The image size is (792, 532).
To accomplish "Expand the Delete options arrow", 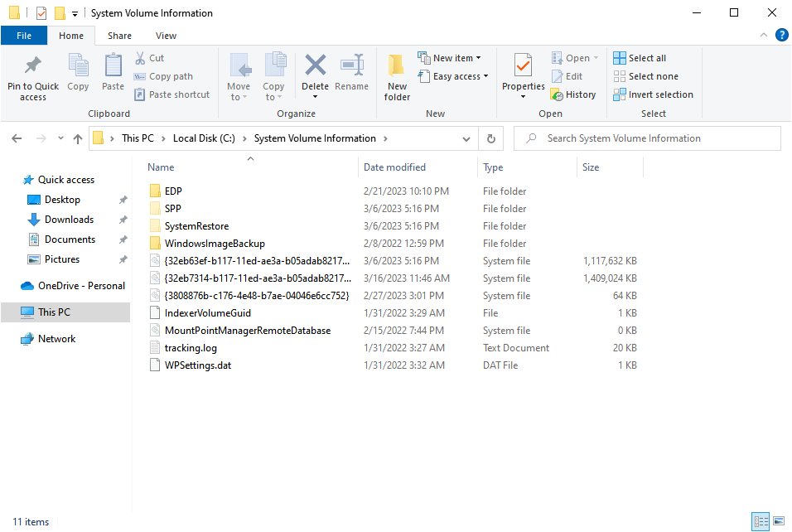I will point(315,96).
